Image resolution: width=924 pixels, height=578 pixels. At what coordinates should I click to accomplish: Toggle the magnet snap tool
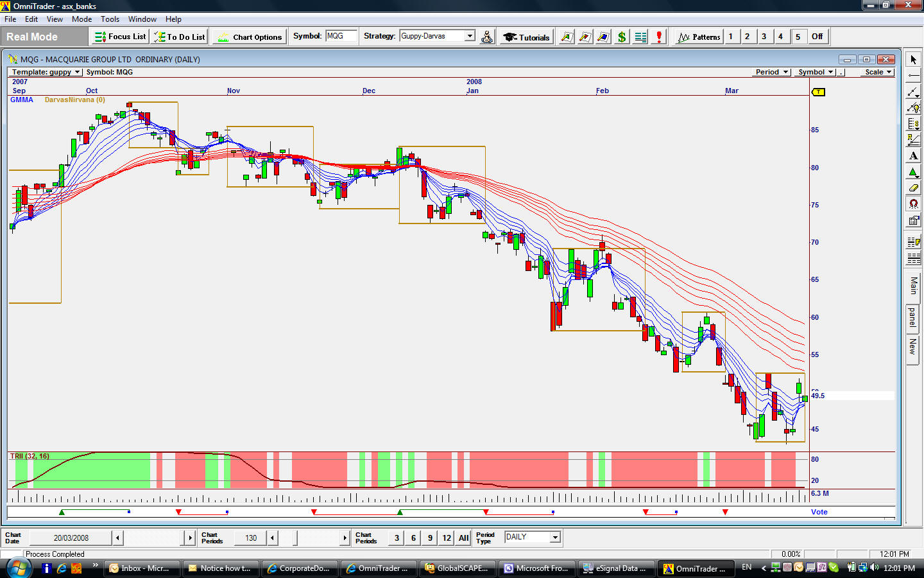[x=914, y=204]
